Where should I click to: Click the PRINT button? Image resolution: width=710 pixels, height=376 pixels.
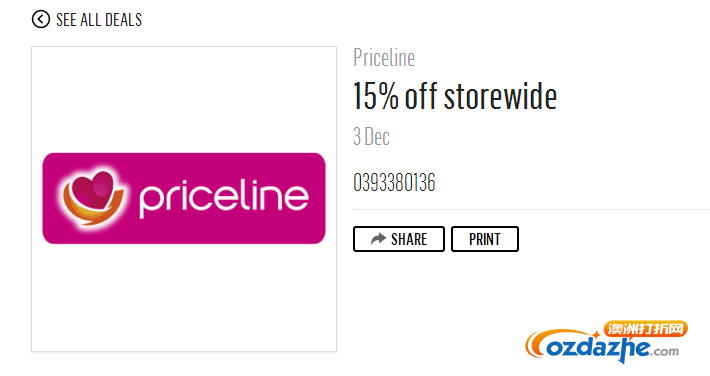pos(485,239)
